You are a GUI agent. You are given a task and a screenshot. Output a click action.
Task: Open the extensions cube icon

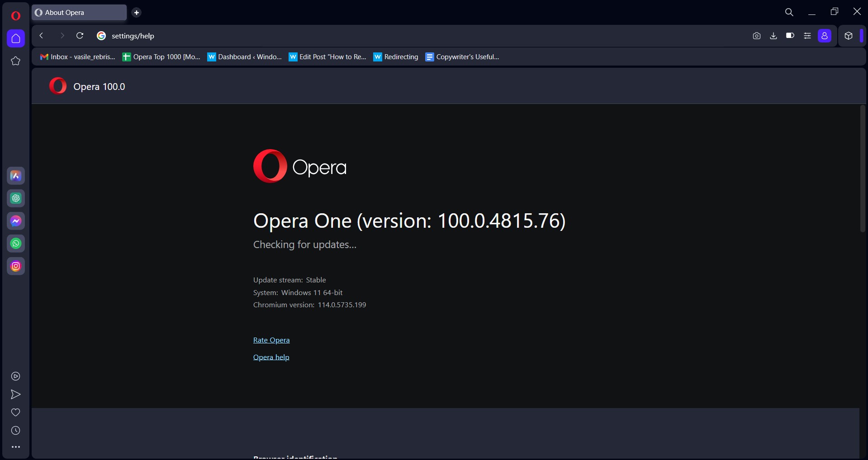849,36
